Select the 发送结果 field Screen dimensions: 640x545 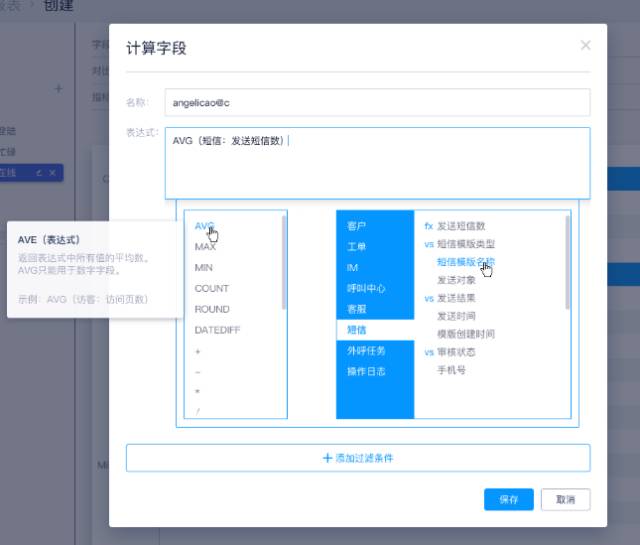(x=456, y=298)
